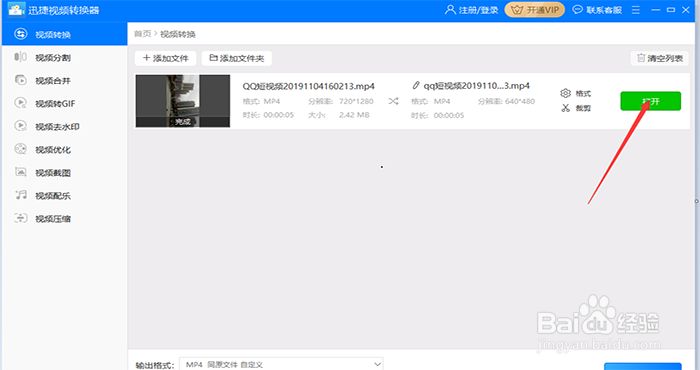Viewport: 700px width, 370px height.
Task: Click the folder icon in 添加文件夹
Action: (213, 58)
